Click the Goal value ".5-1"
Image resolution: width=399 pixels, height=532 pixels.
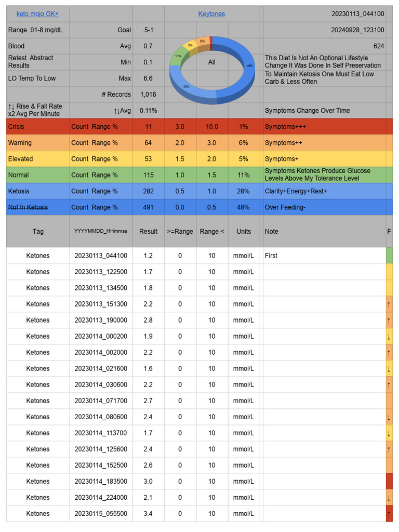tap(148, 30)
